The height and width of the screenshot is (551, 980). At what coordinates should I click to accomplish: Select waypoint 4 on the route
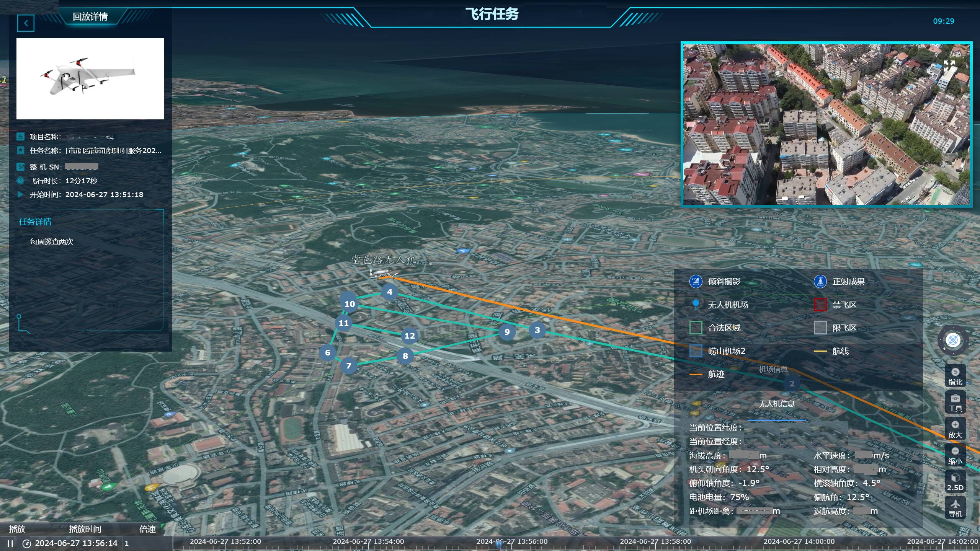(389, 292)
